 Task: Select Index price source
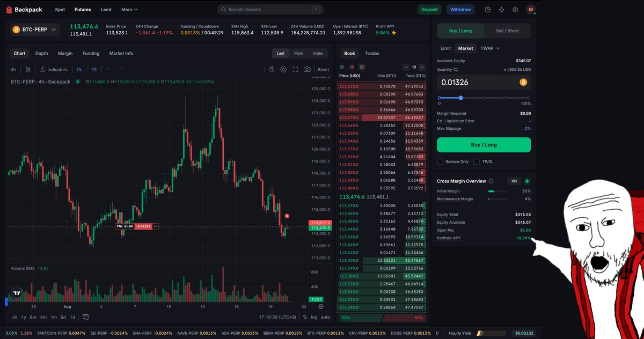point(318,53)
